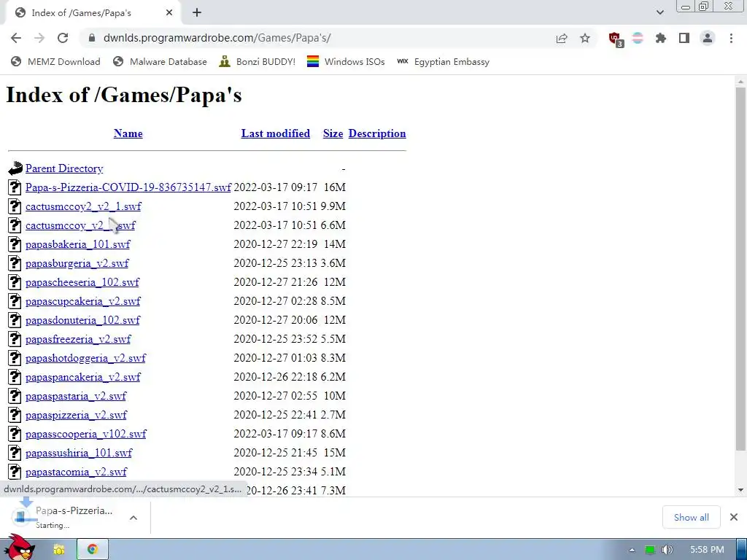The image size is (747, 560).
Task: Open the folder icon on the taskbar
Action: pyautogui.click(x=58, y=550)
